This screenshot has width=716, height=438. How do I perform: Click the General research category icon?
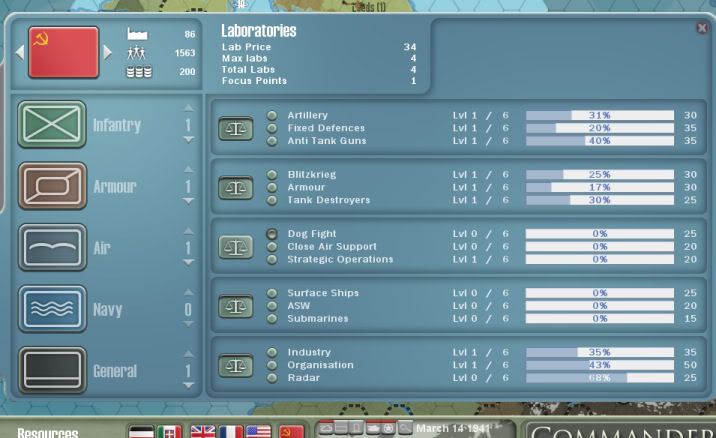coord(52,371)
